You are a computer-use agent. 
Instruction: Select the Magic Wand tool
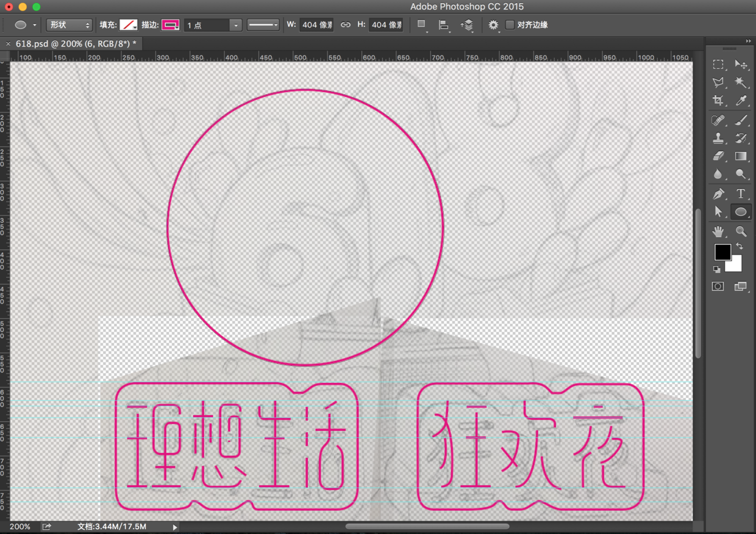pos(741,82)
